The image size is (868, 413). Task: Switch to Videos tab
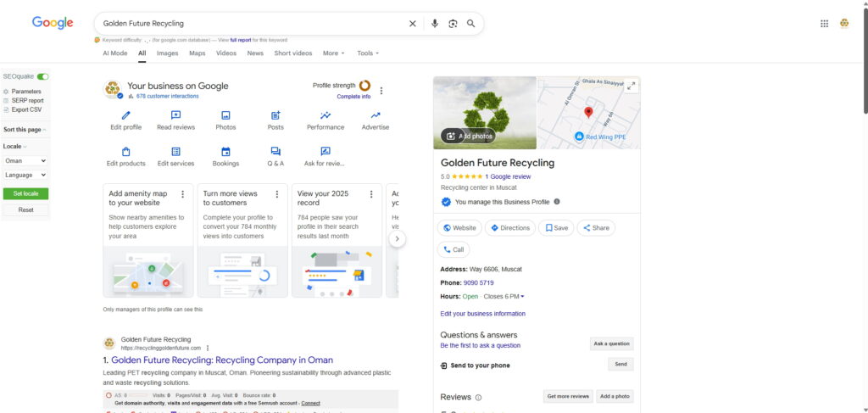tap(225, 53)
